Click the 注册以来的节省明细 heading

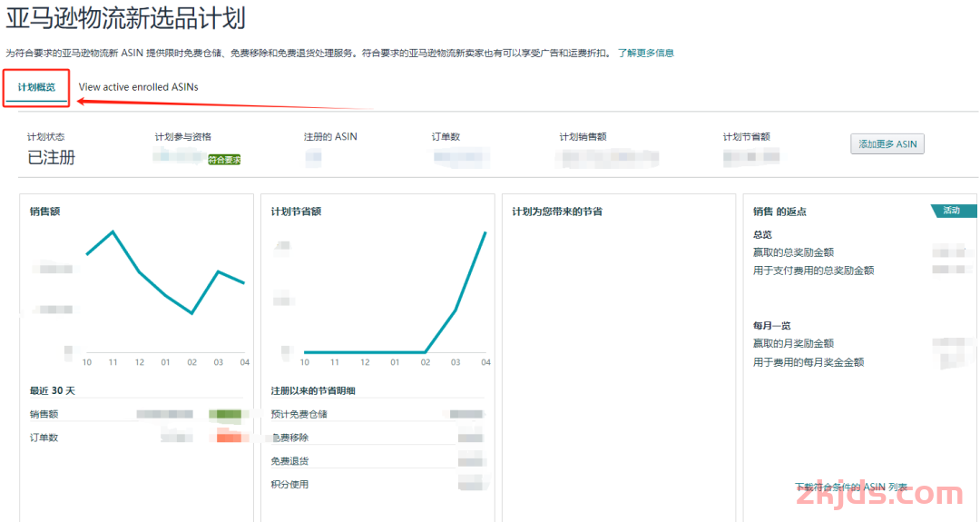coord(312,390)
